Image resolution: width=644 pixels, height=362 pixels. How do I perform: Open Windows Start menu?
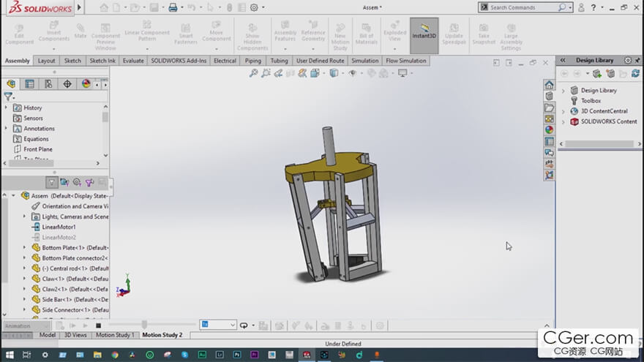click(x=10, y=355)
